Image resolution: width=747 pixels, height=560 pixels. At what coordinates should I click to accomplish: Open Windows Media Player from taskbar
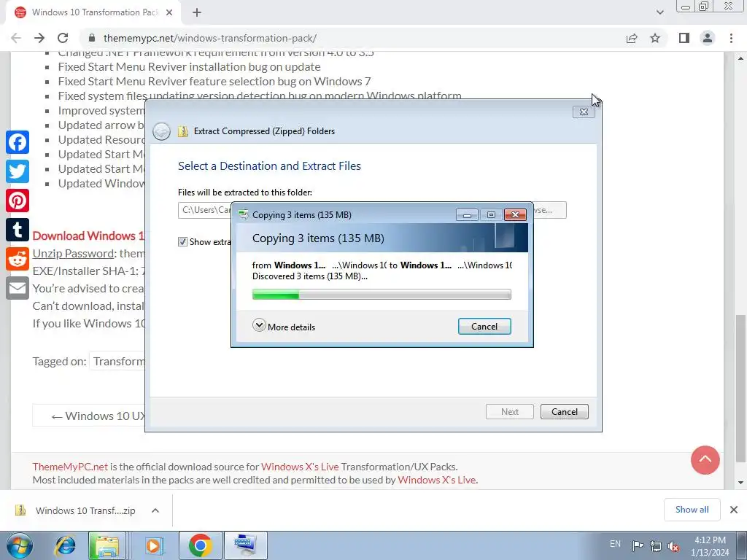click(153, 545)
